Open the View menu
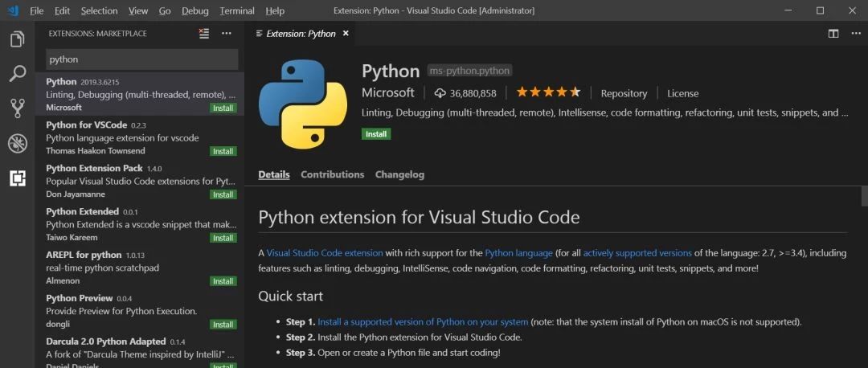Screen dimensions: 868x368 [x=138, y=10]
